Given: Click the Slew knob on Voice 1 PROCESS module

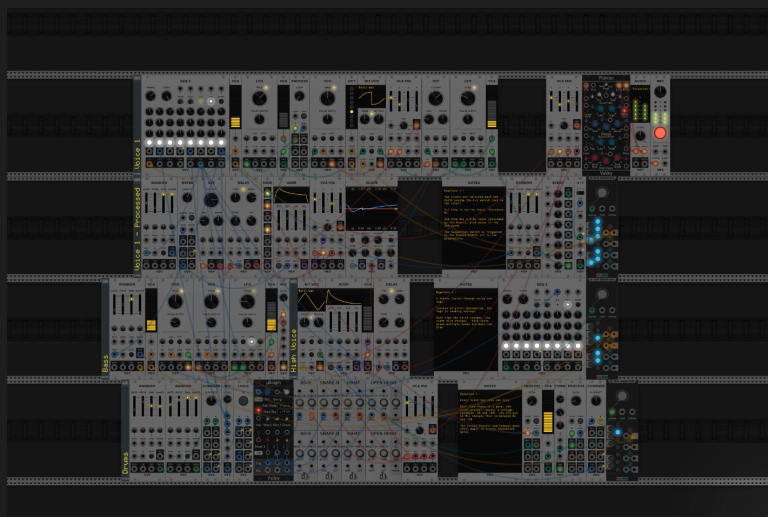Looking at the screenshot, I should pos(299,96).
